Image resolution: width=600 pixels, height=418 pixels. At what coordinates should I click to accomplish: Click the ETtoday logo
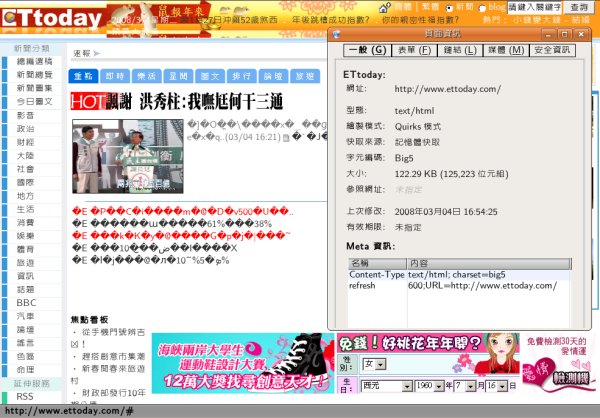52,18
